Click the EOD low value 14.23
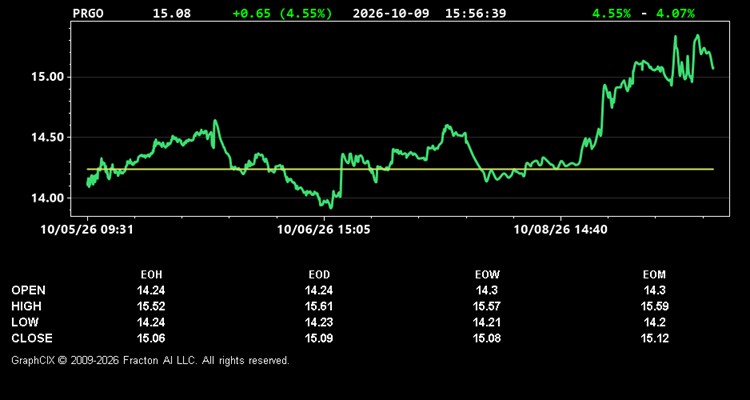The image size is (750, 400). (x=319, y=322)
